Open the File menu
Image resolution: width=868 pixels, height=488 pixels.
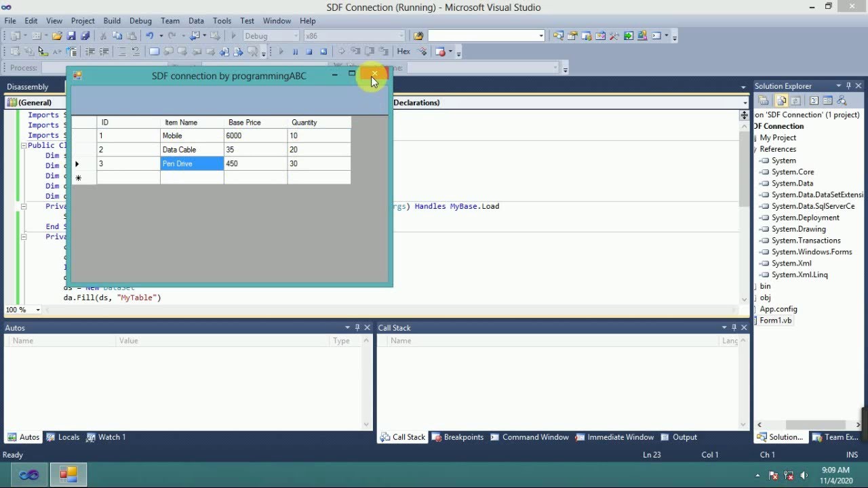click(10, 21)
